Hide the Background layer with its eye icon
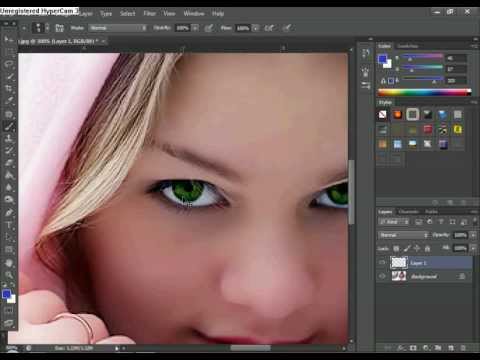 coord(382,276)
